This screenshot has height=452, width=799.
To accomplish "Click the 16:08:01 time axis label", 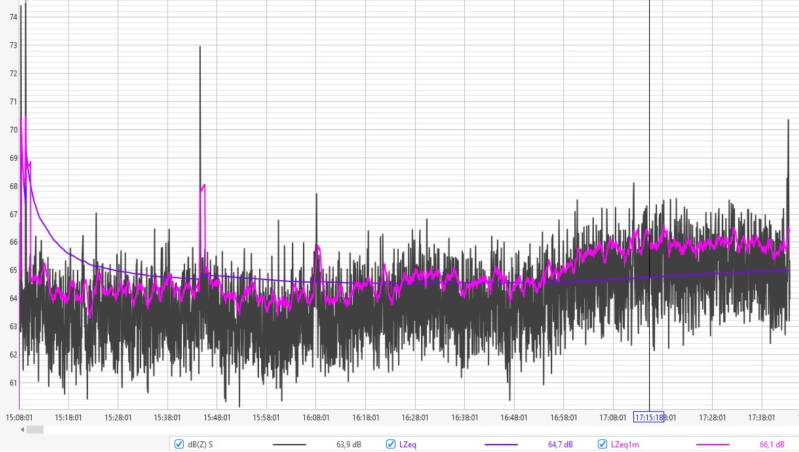I will click(x=315, y=417).
